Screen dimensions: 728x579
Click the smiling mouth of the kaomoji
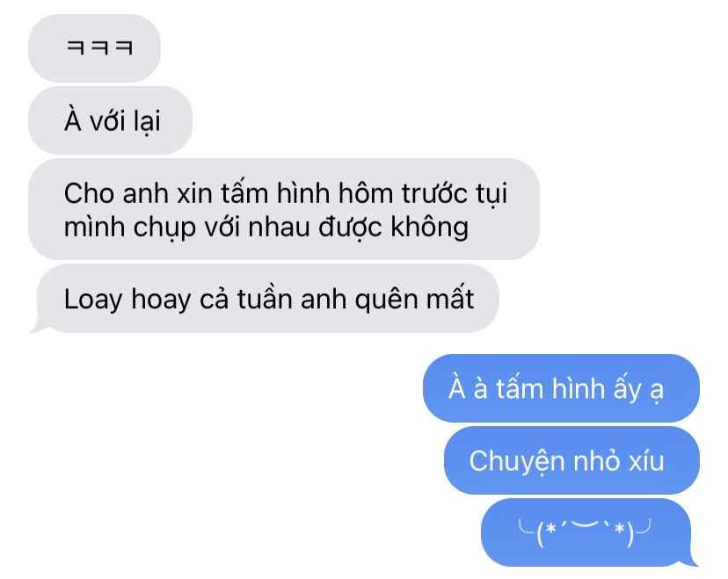[x=584, y=525]
